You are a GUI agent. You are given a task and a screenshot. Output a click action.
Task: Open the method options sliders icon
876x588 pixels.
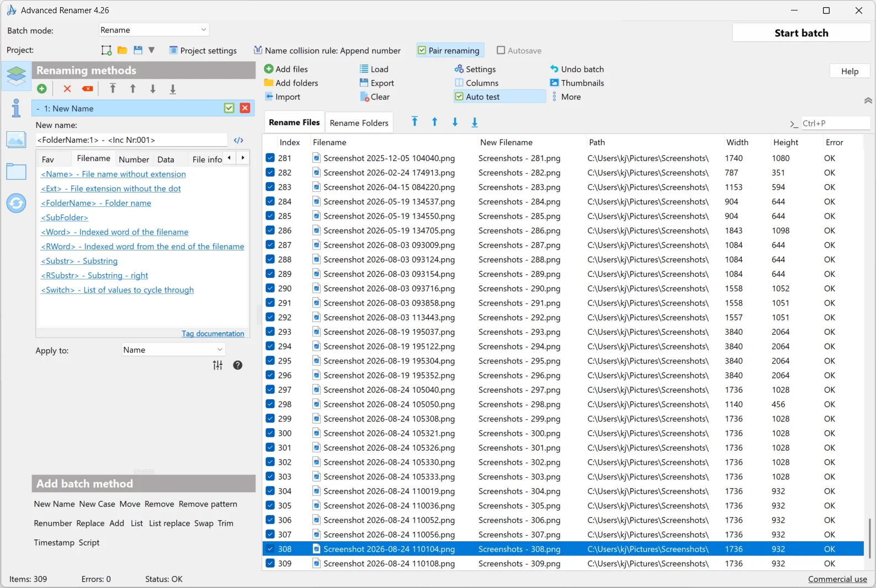[x=218, y=365]
